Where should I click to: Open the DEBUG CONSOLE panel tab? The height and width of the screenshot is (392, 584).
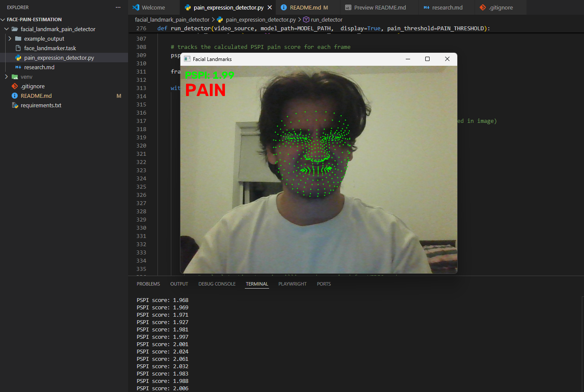click(217, 284)
